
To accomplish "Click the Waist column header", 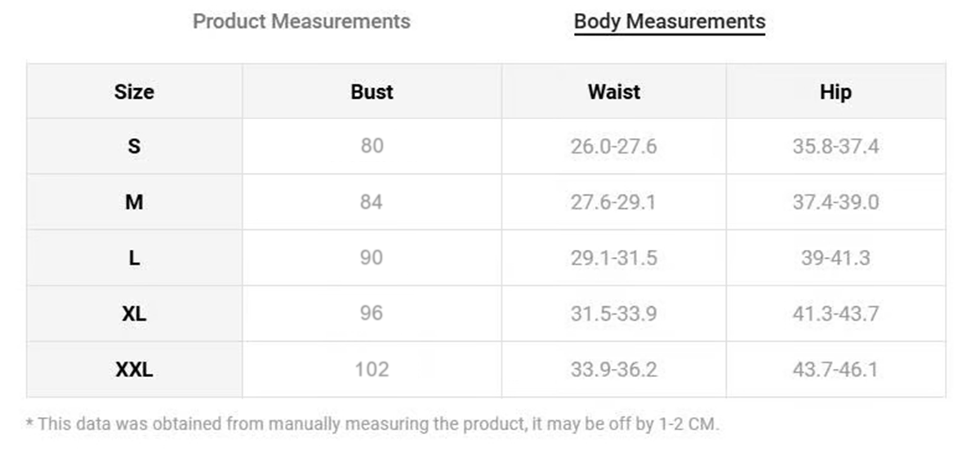I will click(x=613, y=91).
